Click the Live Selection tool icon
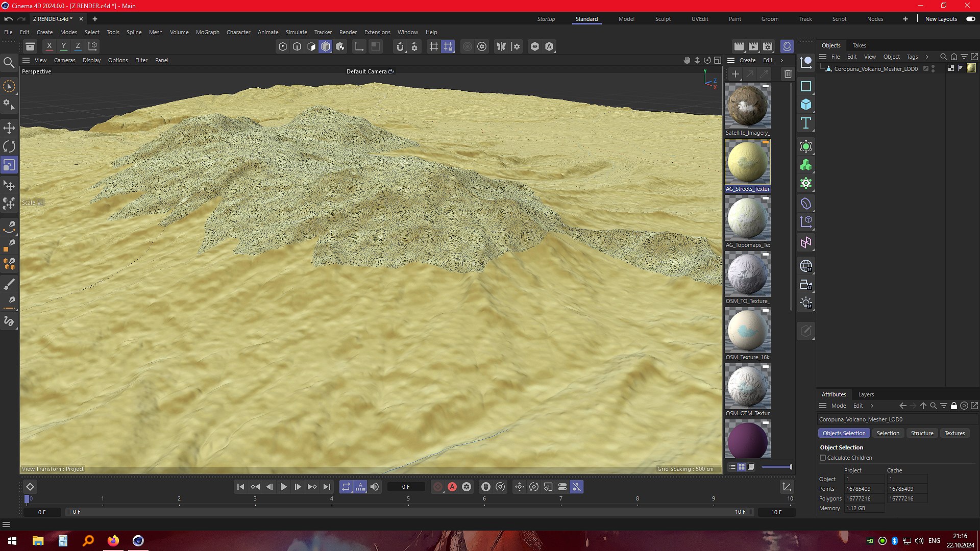This screenshot has width=980, height=551. click(x=9, y=86)
